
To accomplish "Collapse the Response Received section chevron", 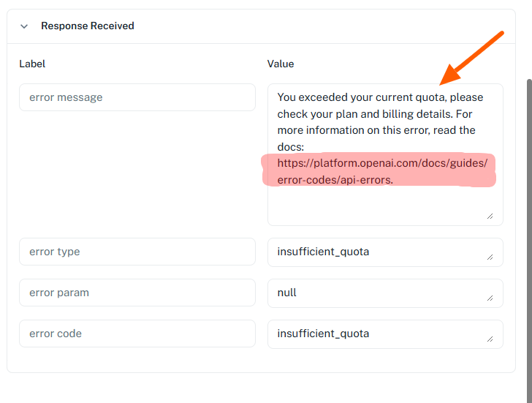I will pyautogui.click(x=24, y=26).
